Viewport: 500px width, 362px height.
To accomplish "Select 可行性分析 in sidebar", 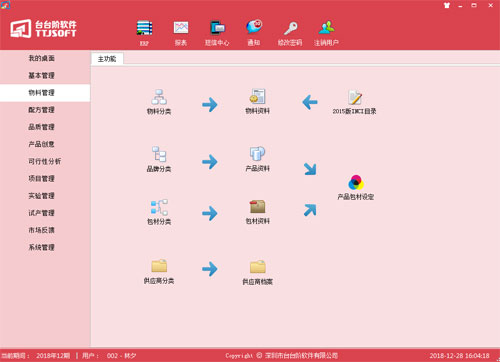I will coord(45,161).
